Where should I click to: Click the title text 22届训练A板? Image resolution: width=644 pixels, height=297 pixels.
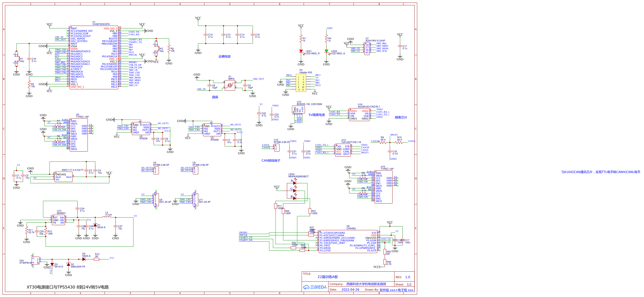[328, 277]
